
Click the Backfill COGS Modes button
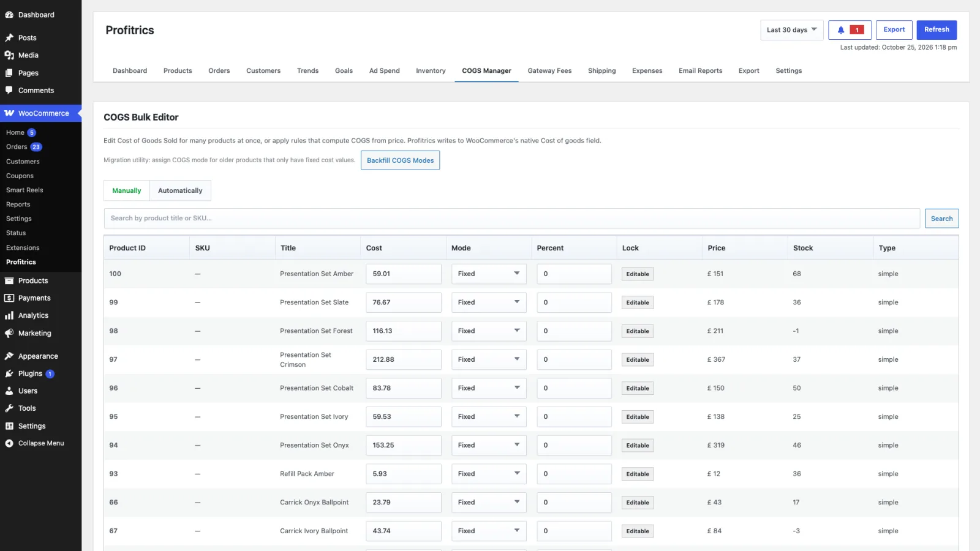[x=400, y=160]
